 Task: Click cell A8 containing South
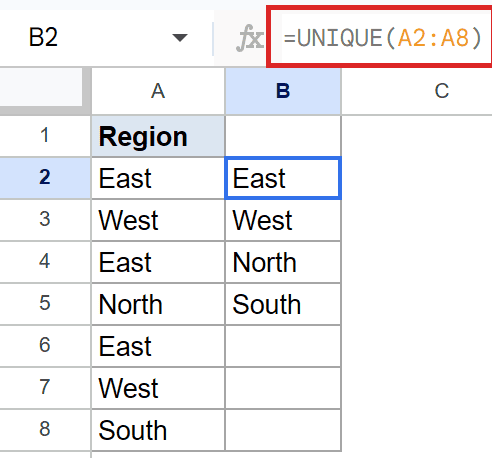[x=158, y=430]
